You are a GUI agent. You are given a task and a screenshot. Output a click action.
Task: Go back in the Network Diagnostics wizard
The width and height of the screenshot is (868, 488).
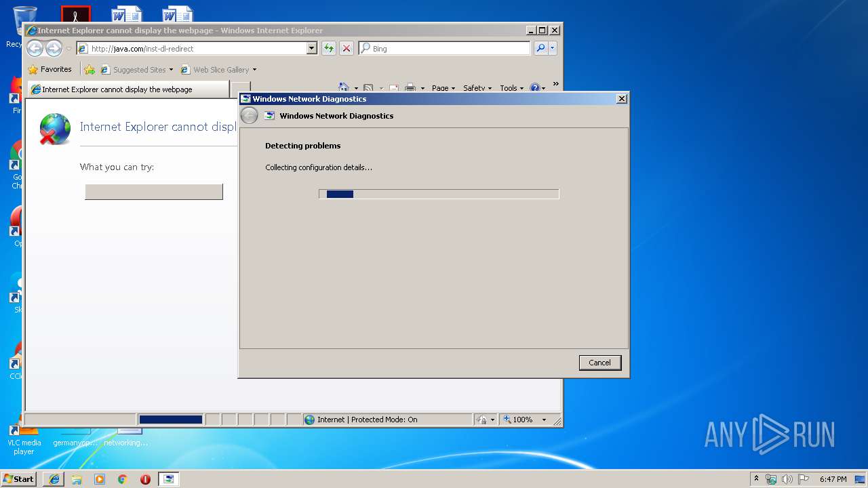(x=249, y=116)
